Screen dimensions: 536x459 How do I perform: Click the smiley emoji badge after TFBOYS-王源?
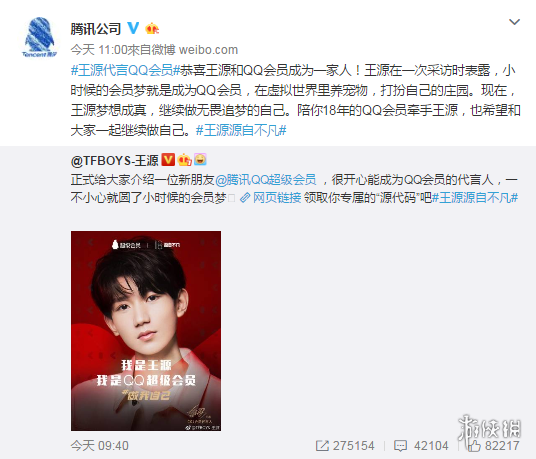[x=200, y=159]
